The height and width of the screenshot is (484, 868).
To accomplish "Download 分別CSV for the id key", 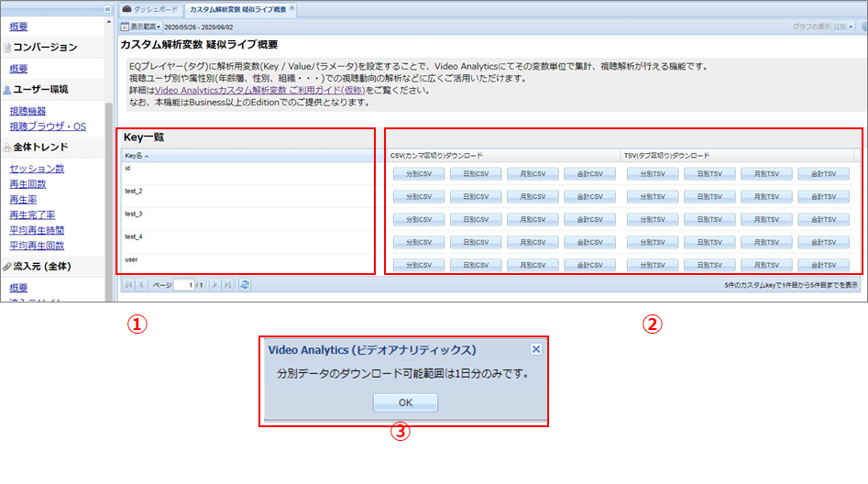I will coord(419,173).
